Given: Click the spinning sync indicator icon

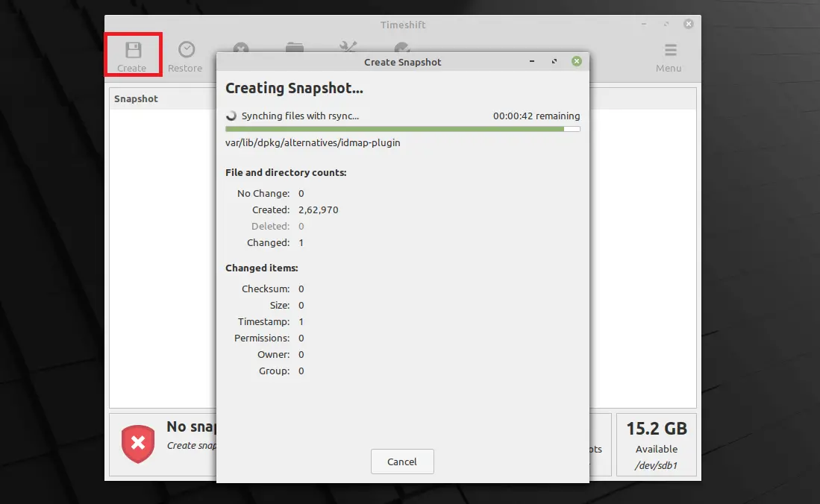Looking at the screenshot, I should click(x=231, y=116).
